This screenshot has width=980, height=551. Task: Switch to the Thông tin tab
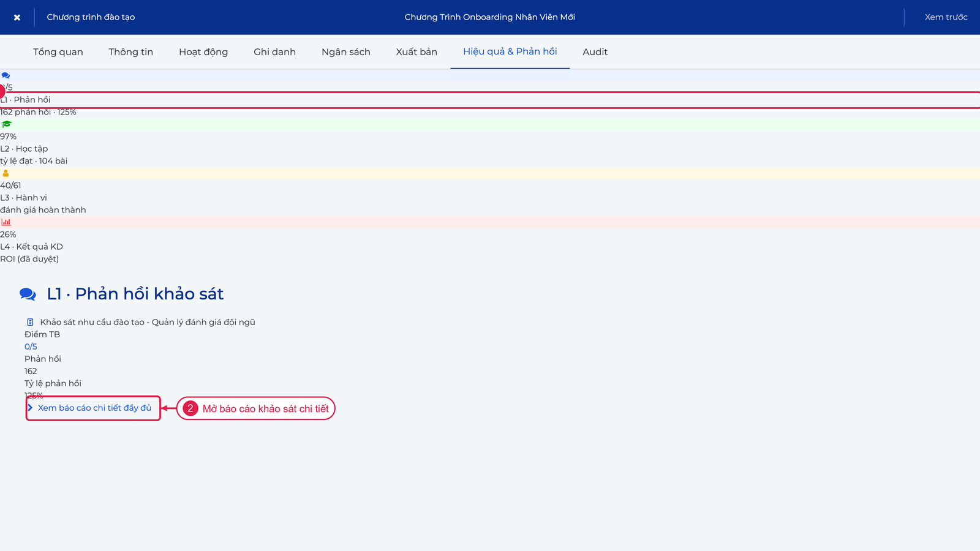(131, 52)
